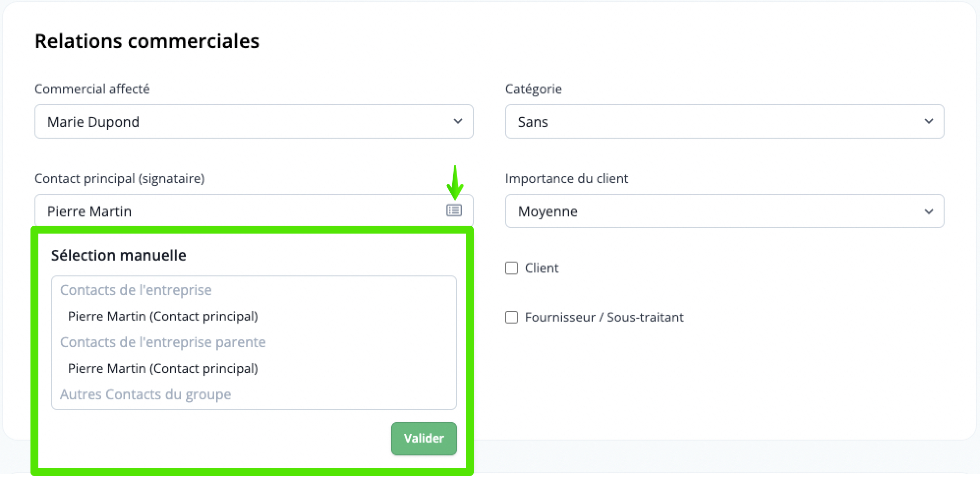This screenshot has width=980, height=478.
Task: Click the "Autres Contacts du groupe" group header
Action: coord(145,394)
